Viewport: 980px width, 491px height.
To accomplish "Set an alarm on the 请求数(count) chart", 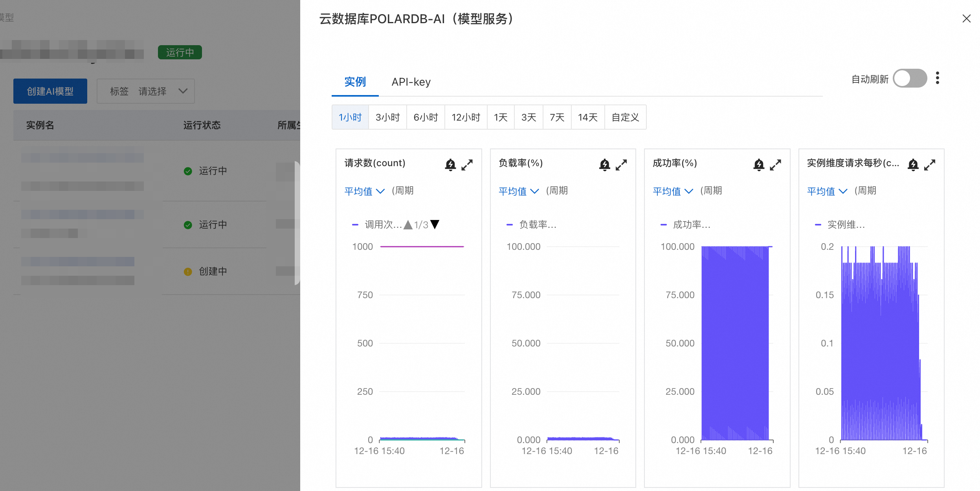I will pyautogui.click(x=450, y=165).
